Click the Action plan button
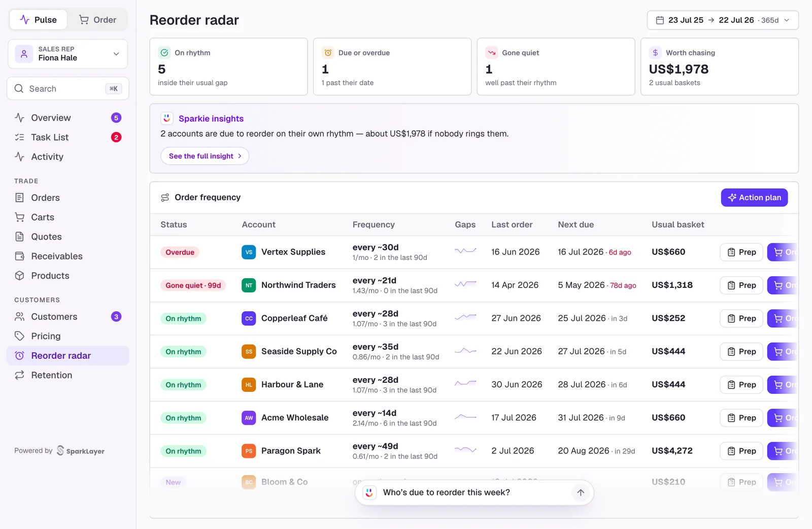Screen dimensions: 812x529 pos(754,197)
